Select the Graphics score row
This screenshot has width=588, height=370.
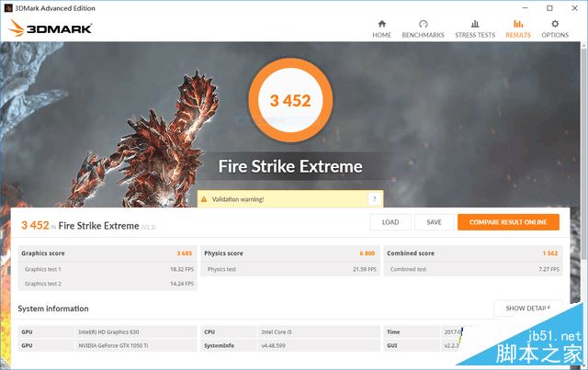pos(107,253)
